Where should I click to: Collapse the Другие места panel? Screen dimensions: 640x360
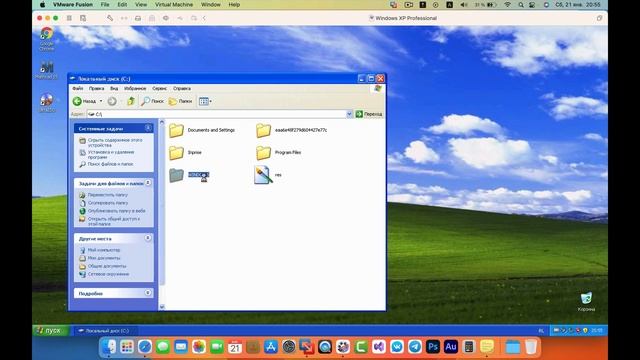click(148, 238)
